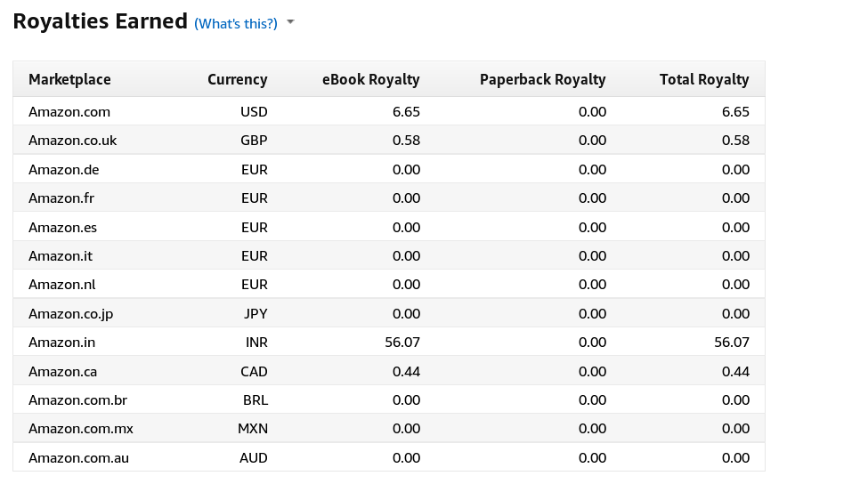This screenshot has height=484, width=868.
Task: Select the Amazon.ca marketplace cell
Action: pyautogui.click(x=62, y=372)
